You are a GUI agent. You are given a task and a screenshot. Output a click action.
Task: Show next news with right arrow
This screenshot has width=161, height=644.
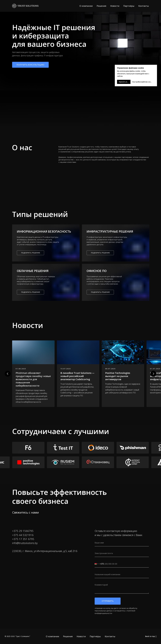coord(153,373)
